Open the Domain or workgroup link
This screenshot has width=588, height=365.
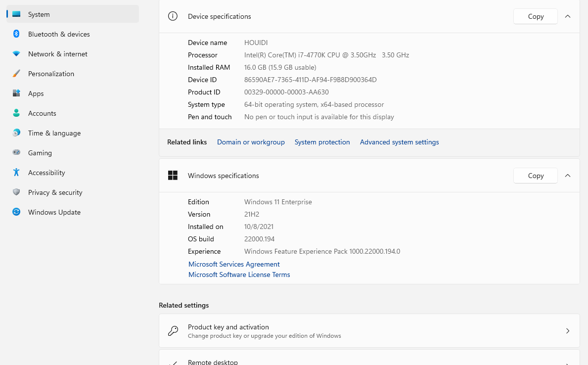[x=251, y=142]
